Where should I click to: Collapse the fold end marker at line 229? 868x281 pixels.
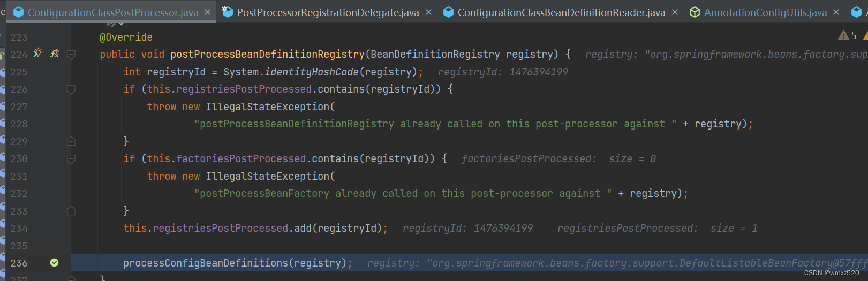(71, 141)
